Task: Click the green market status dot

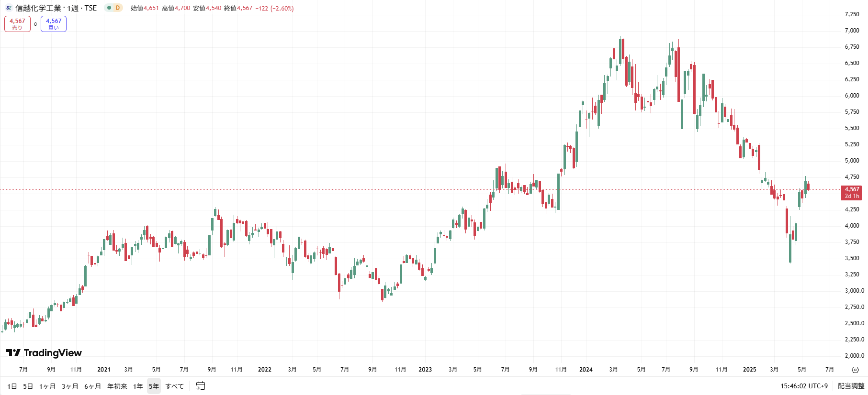Action: (x=109, y=8)
